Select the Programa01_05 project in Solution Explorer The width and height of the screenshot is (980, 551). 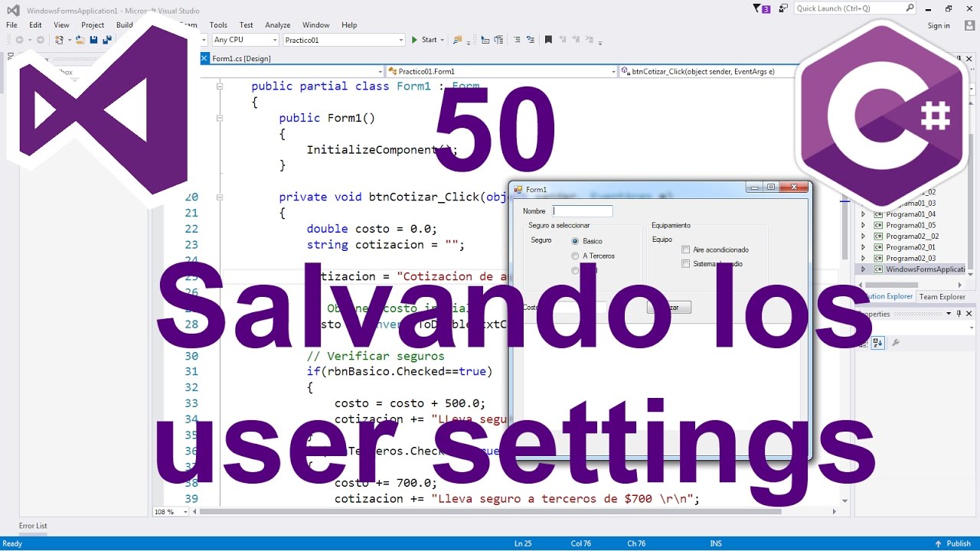[910, 225]
